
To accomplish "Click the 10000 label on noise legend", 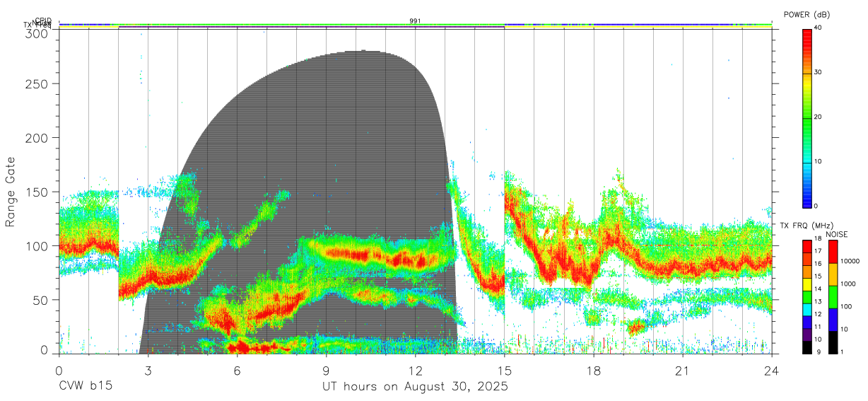I will click(850, 261).
